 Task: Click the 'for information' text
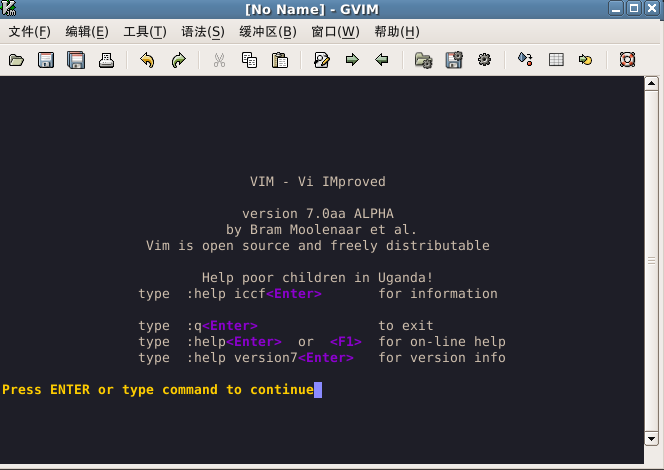click(x=438, y=293)
